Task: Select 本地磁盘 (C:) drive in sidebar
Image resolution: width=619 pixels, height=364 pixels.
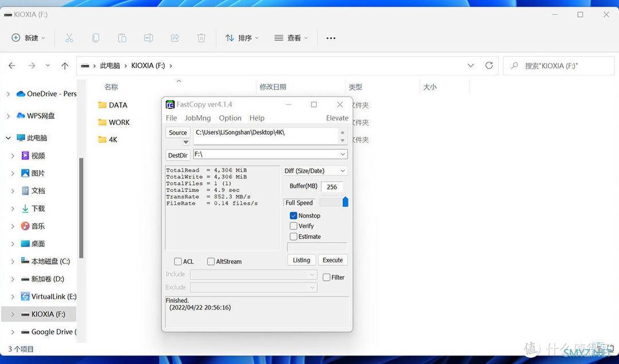Action: [45, 261]
